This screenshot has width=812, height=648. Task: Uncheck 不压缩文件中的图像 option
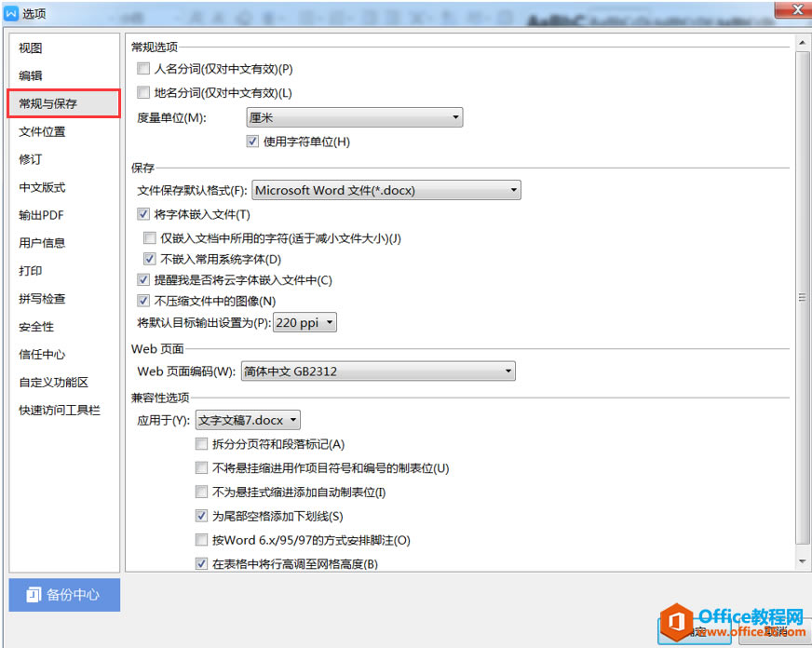click(x=142, y=301)
